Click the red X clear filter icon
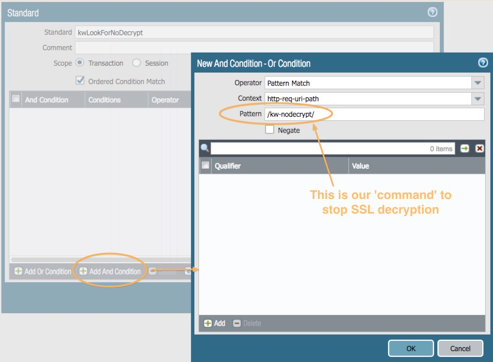This screenshot has width=493, height=362. point(479,148)
